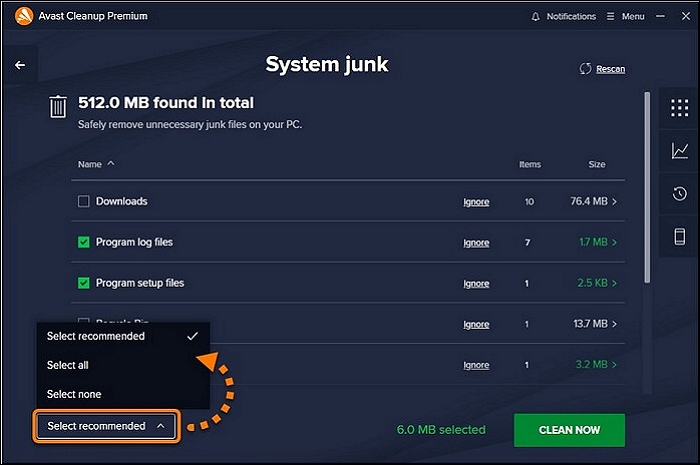This screenshot has height=465, width=700.
Task: Click the junk list vertical scrollbar
Action: pos(647,187)
